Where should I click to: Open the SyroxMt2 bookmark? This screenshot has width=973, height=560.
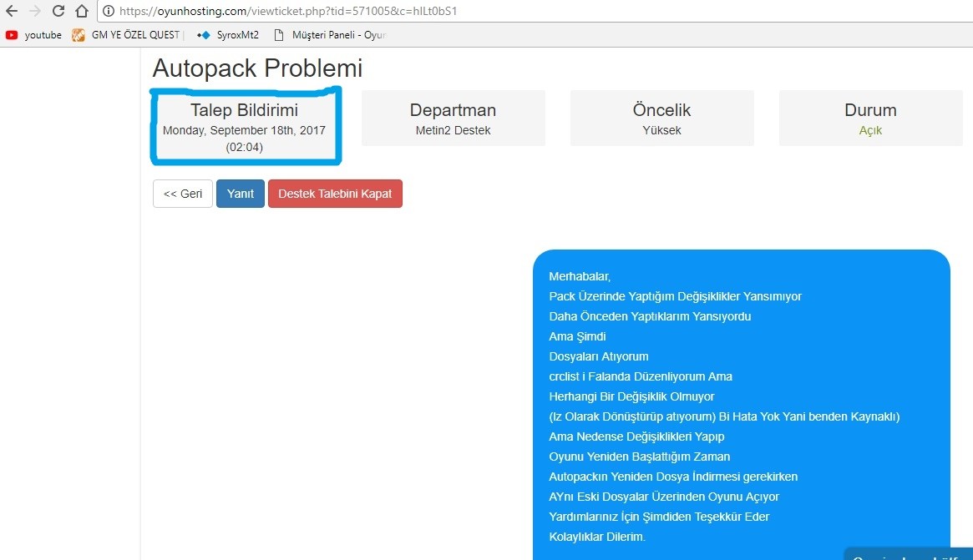tap(228, 35)
